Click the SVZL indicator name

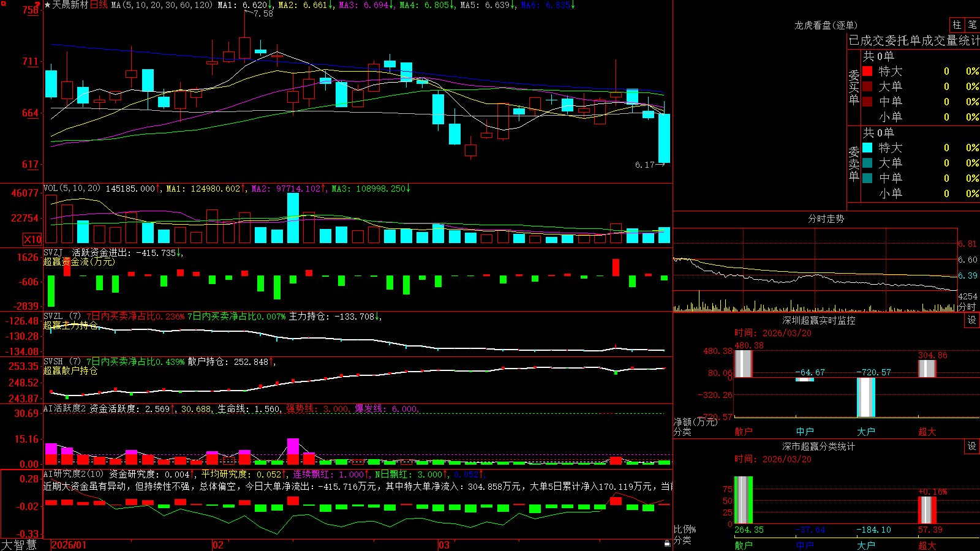53,316
